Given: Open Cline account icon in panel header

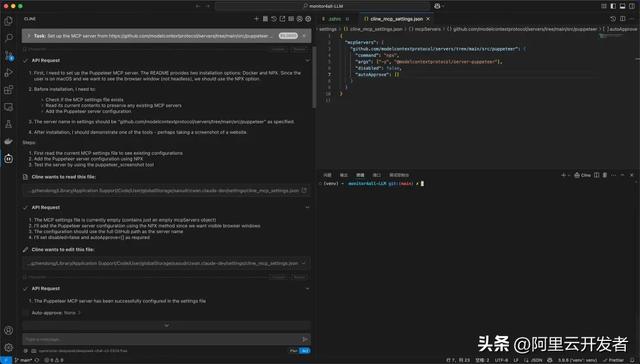Looking at the screenshot, I should (300, 19).
